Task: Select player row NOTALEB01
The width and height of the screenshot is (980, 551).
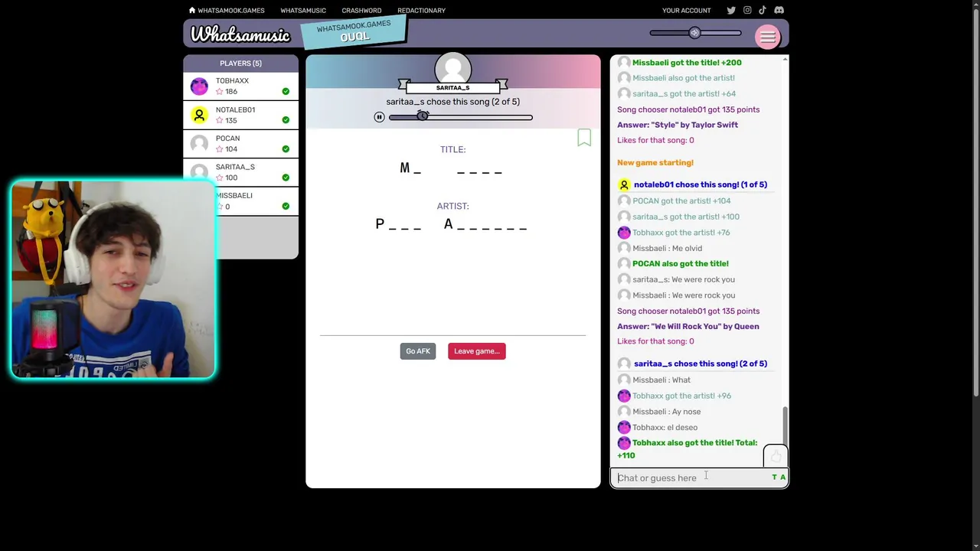Action: click(240, 115)
